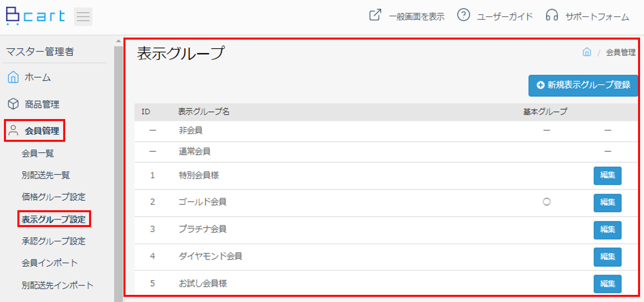Viewport: 644px width, 302px height.
Task: Click the 基本グループ column header
Action: point(545,112)
